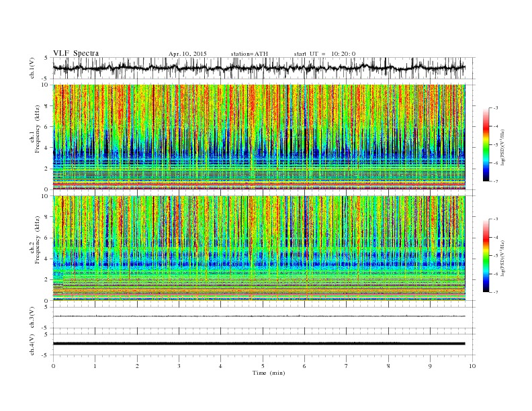This screenshot has width=532, height=411.
Task: Click the "2" kHz tick of ch.2 spectrogram
Action: pyautogui.click(x=46, y=280)
